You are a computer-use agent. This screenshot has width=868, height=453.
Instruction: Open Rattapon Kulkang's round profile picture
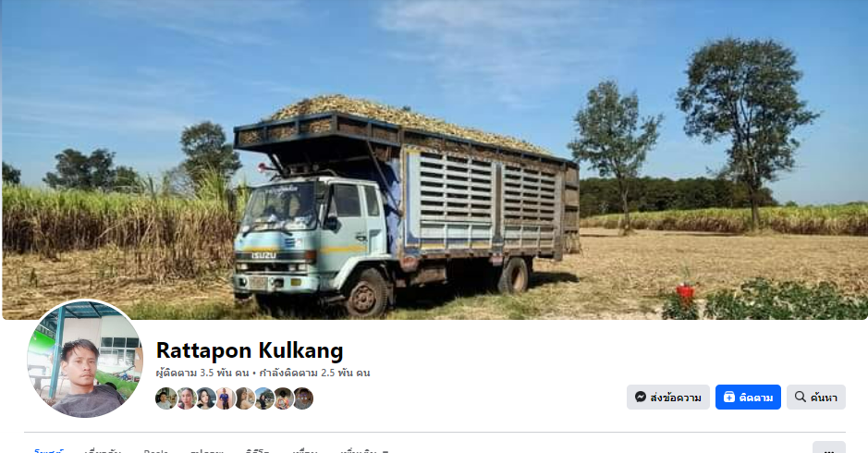(85, 359)
